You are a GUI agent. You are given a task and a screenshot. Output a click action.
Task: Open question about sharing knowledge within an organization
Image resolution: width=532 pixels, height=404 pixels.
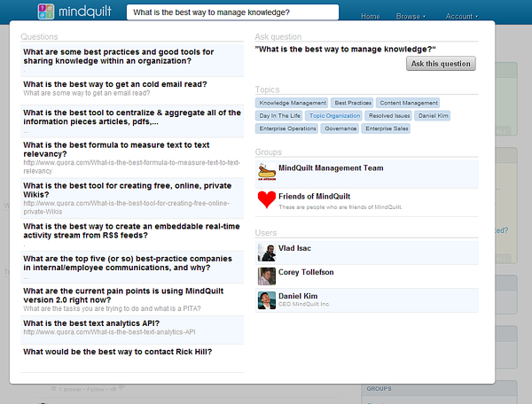point(119,57)
